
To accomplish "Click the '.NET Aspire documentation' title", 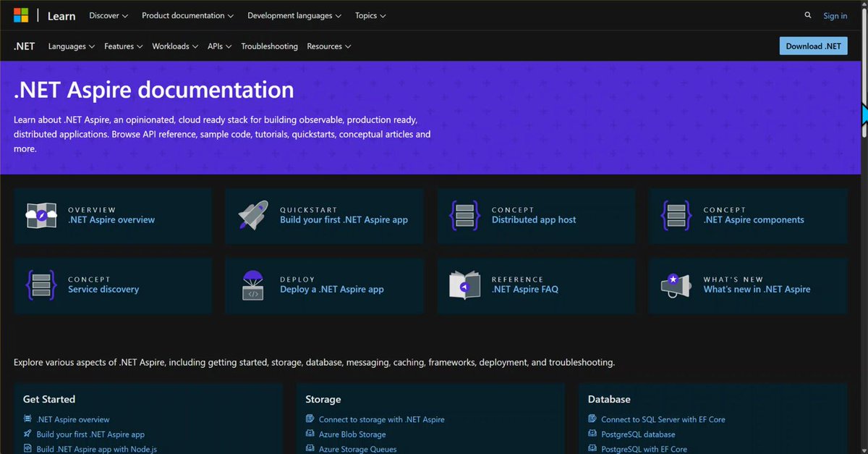I will (x=154, y=90).
